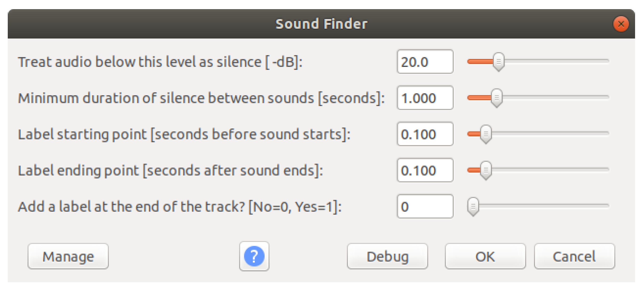This screenshot has width=644, height=290.
Task: Open the help question mark icon
Action: tap(254, 256)
